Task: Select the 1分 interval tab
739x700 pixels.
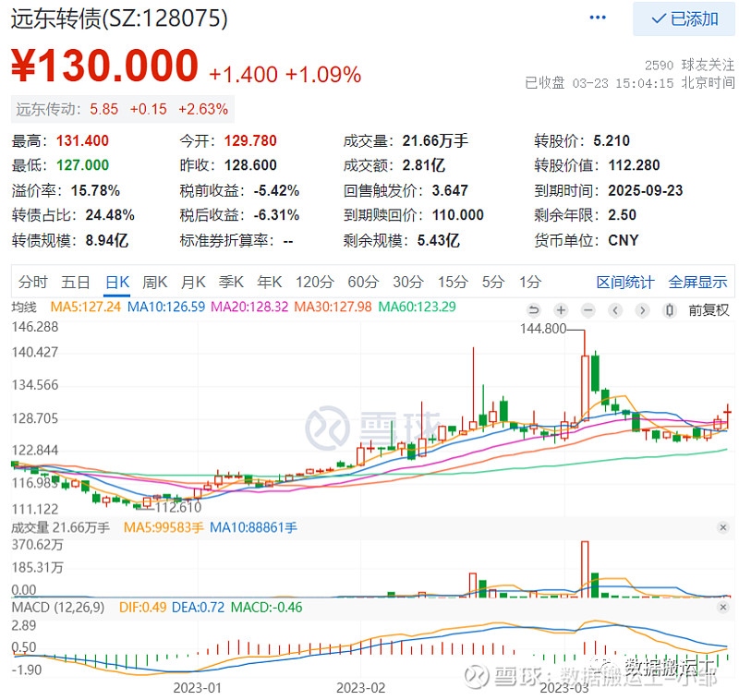Action: point(530,282)
